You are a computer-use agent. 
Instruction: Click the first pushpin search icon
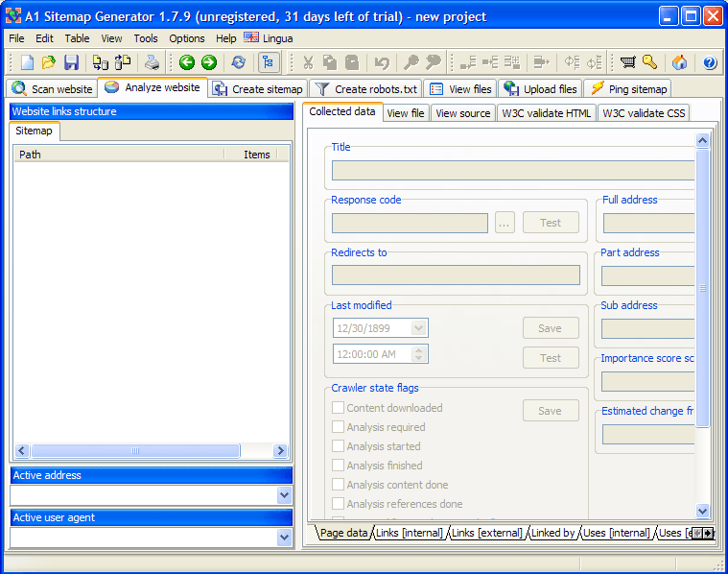pyautogui.click(x=411, y=62)
